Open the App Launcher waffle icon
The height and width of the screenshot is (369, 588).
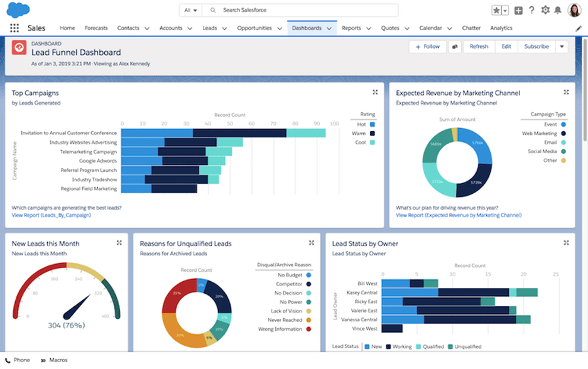point(14,28)
